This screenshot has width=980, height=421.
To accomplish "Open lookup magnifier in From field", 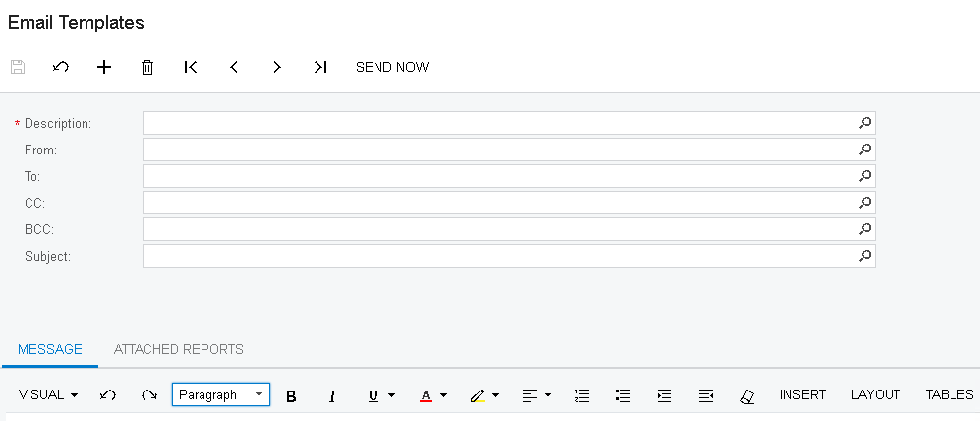I will 865,150.
